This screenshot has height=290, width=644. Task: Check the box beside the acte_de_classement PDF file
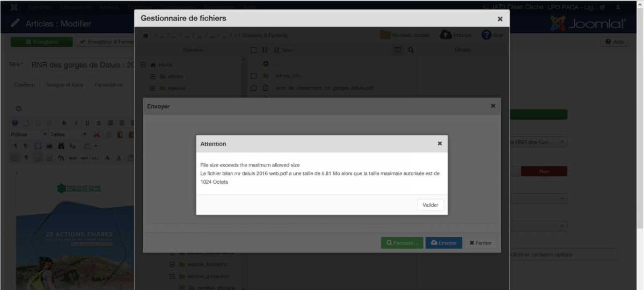(254, 88)
